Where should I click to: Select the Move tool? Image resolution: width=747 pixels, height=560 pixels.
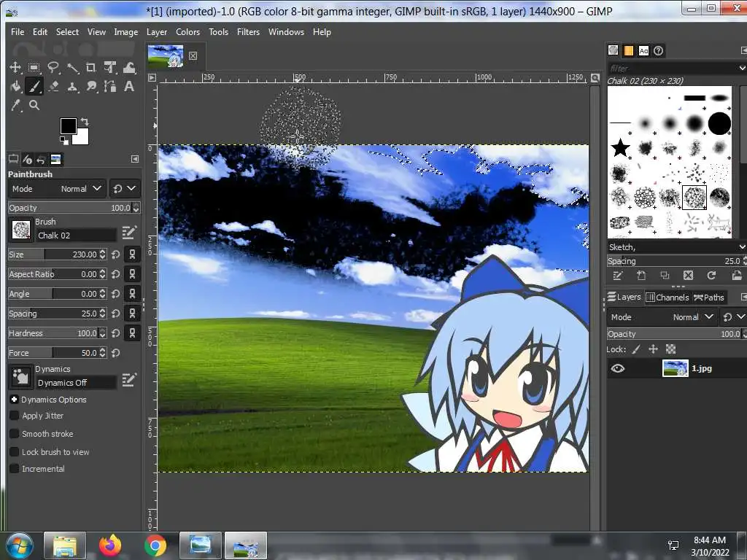(x=15, y=68)
